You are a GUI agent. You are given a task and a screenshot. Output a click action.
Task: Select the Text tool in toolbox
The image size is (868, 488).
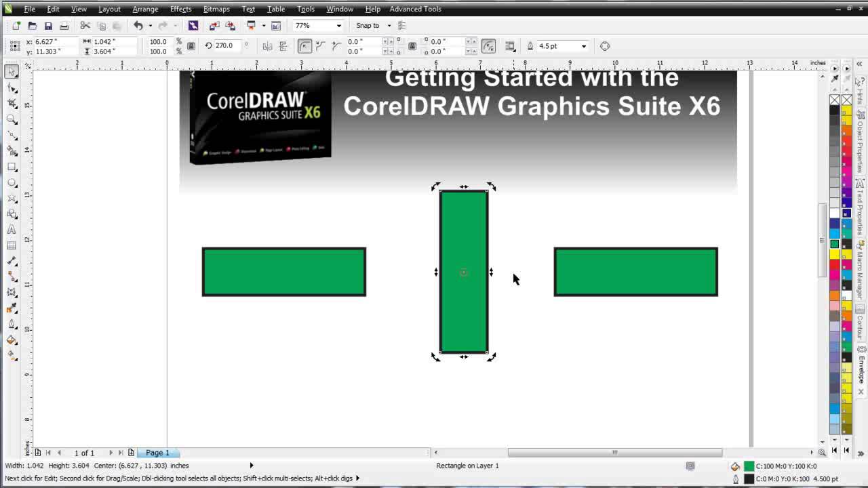(x=12, y=230)
